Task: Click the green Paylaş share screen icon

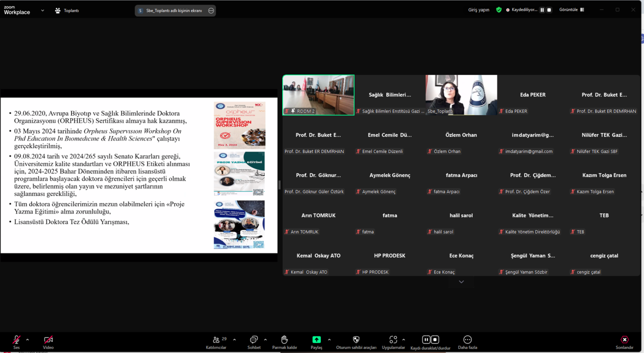Action: click(316, 339)
